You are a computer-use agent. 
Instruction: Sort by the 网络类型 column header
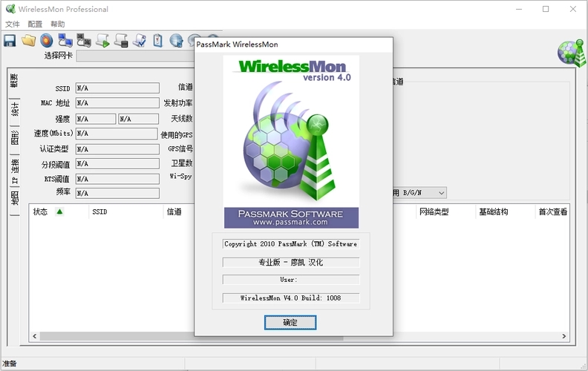pyautogui.click(x=445, y=211)
